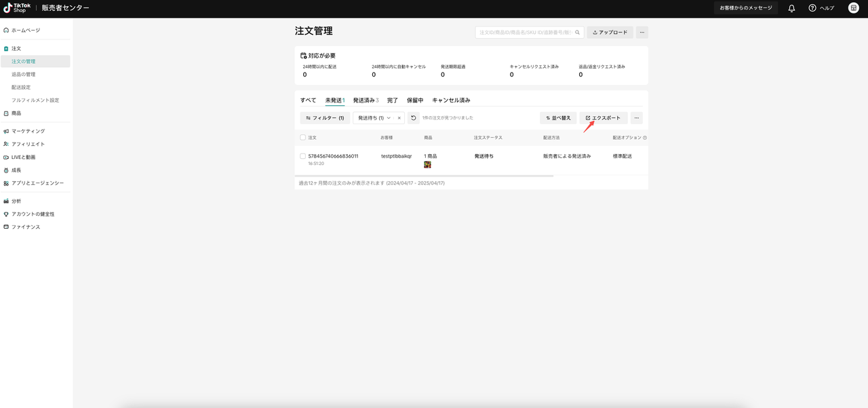Open order 578456740666836011
Image resolution: width=868 pixels, height=408 pixels.
pyautogui.click(x=333, y=156)
